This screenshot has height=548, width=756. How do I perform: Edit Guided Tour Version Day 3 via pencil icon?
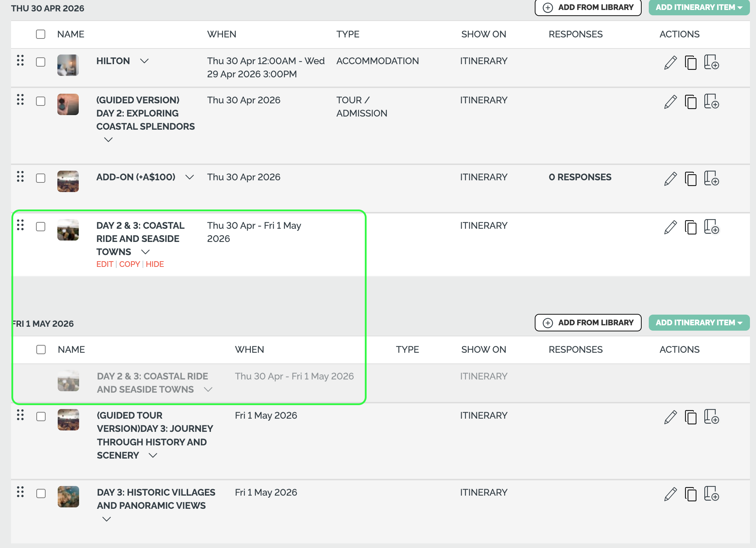[670, 417]
